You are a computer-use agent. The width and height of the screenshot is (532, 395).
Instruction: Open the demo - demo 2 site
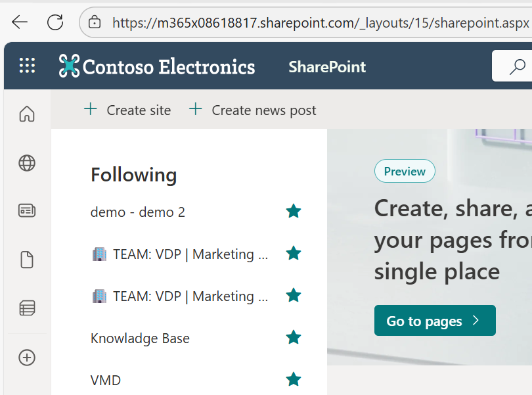(x=138, y=212)
